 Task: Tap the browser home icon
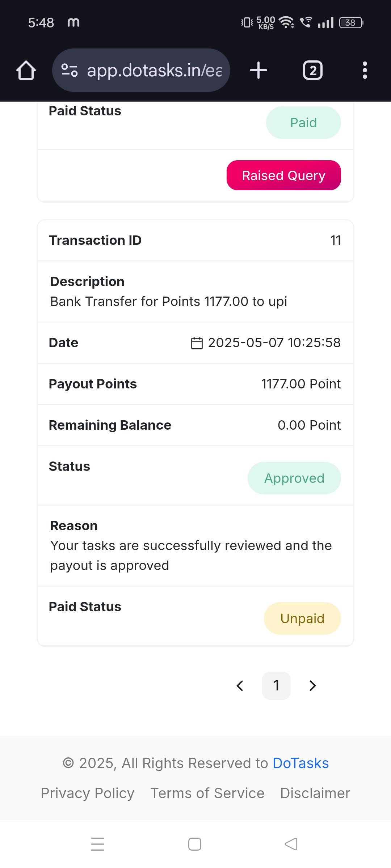26,70
